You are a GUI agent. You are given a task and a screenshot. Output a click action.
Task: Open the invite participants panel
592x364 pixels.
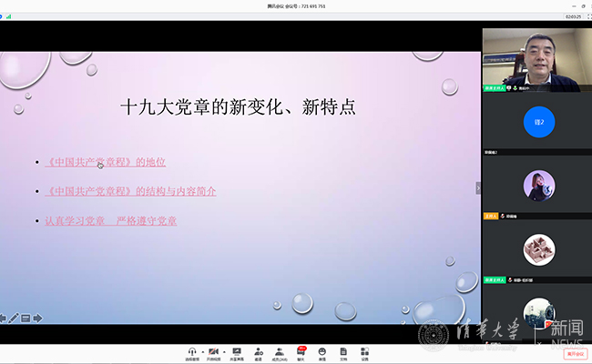click(259, 350)
